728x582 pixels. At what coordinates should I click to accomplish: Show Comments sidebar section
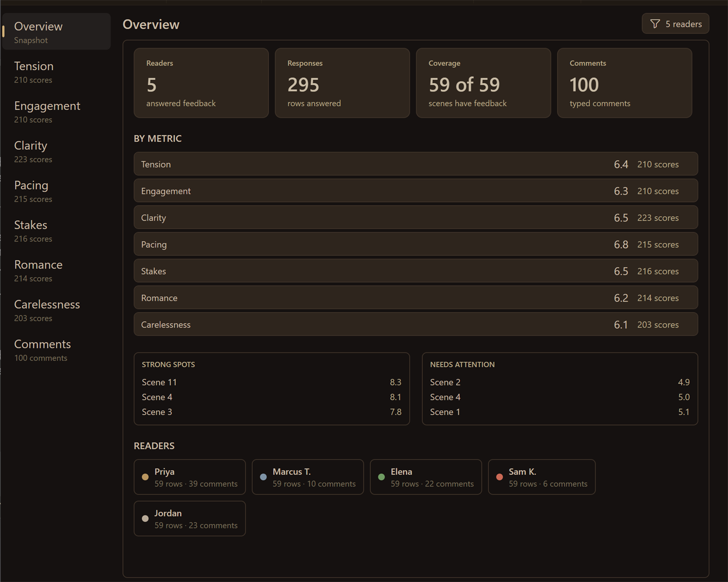click(56, 350)
